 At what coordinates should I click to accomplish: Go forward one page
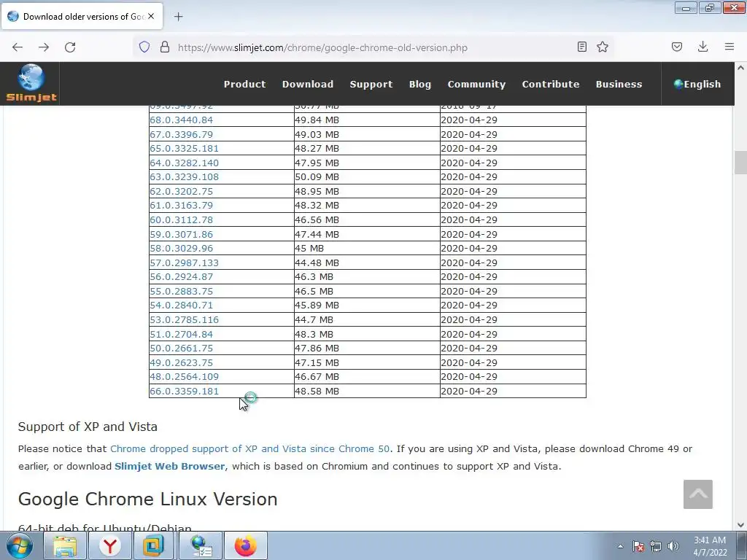click(44, 47)
